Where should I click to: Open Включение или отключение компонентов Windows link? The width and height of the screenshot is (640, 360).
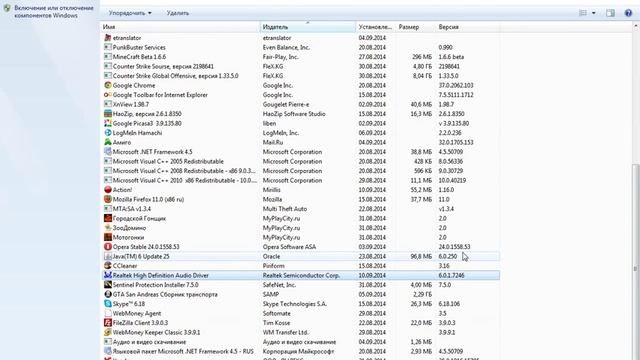pyautogui.click(x=54, y=11)
